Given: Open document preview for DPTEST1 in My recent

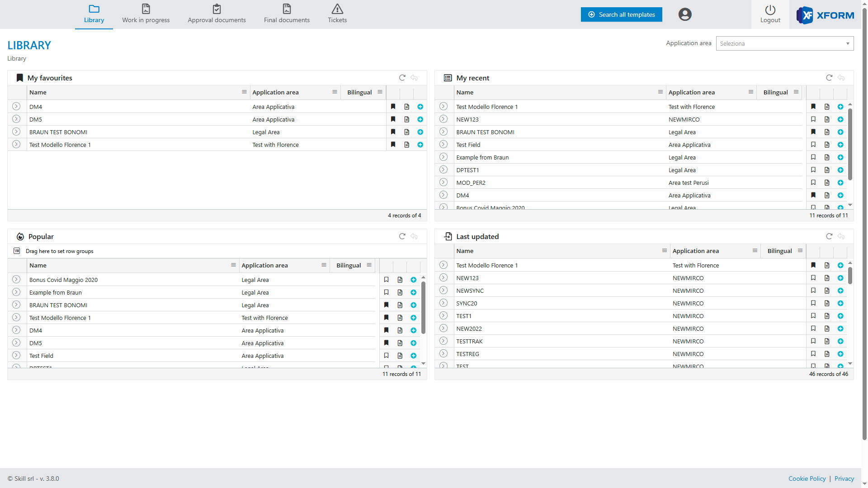Looking at the screenshot, I should pyautogui.click(x=827, y=170).
